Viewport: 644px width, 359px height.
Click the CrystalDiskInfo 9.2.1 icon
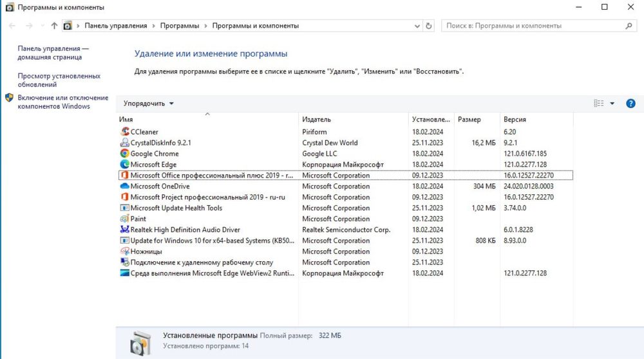[x=124, y=143]
